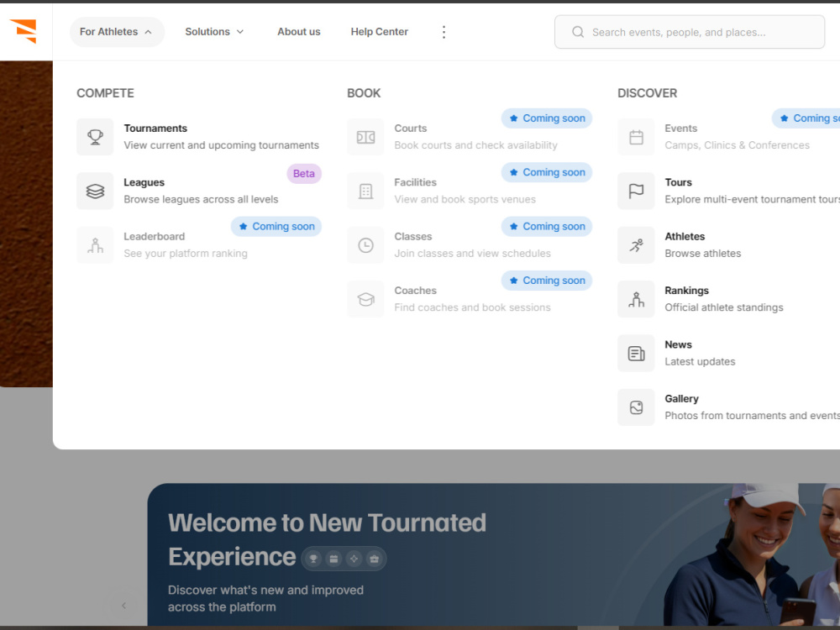840x630 pixels.
Task: Click the DISCOVER section heading
Action: coord(647,93)
